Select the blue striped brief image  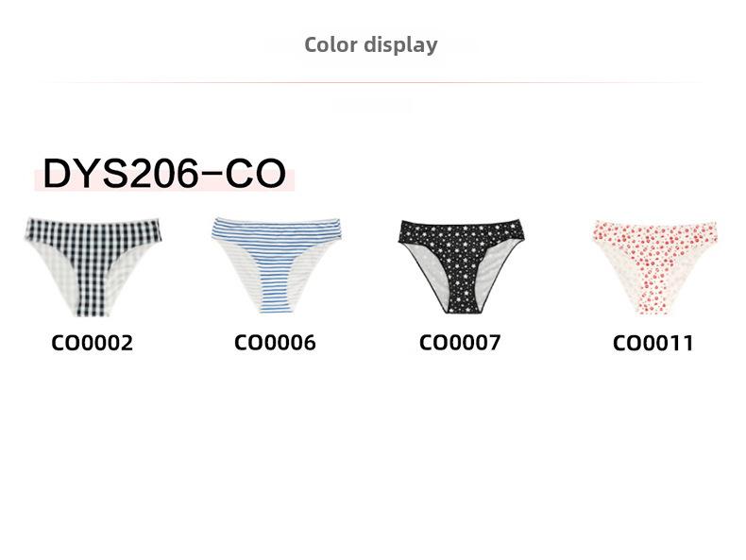(277, 265)
